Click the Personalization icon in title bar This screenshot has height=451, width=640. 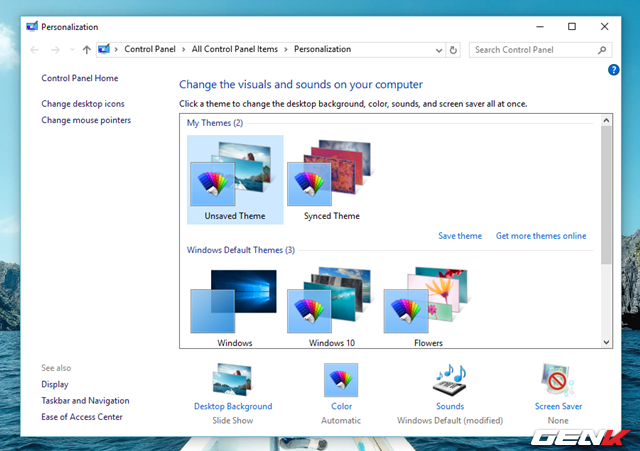32,27
